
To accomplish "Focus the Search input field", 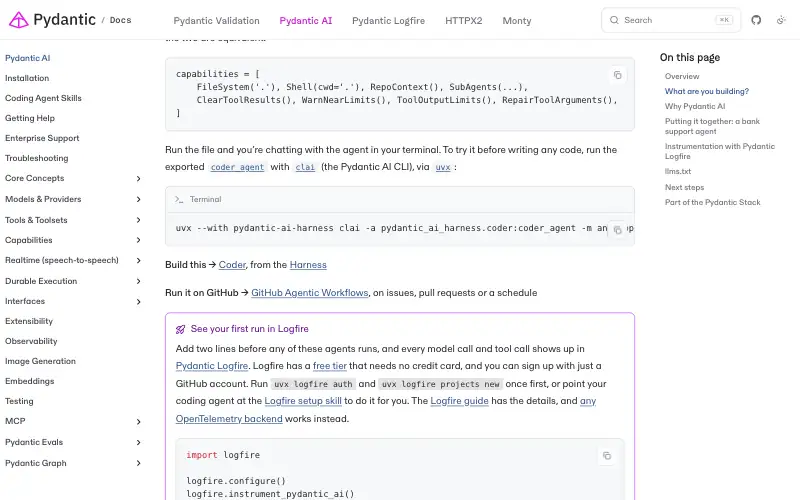I will tap(671, 20).
